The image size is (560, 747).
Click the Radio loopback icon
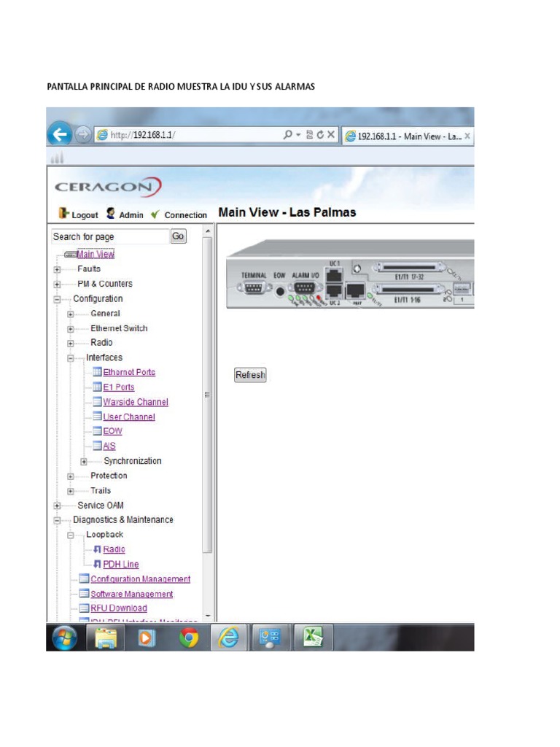tap(97, 549)
